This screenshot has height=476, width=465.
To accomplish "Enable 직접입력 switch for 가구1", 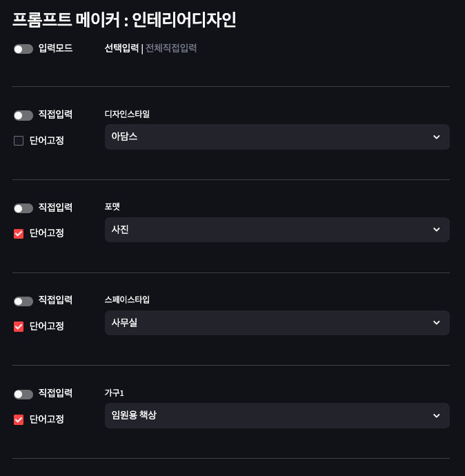I will pyautogui.click(x=23, y=395).
